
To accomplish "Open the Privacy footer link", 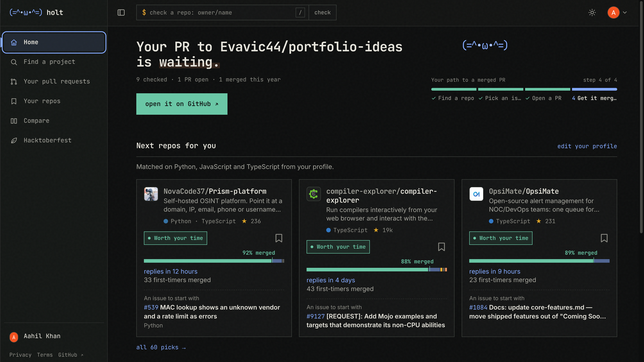I will click(21, 355).
